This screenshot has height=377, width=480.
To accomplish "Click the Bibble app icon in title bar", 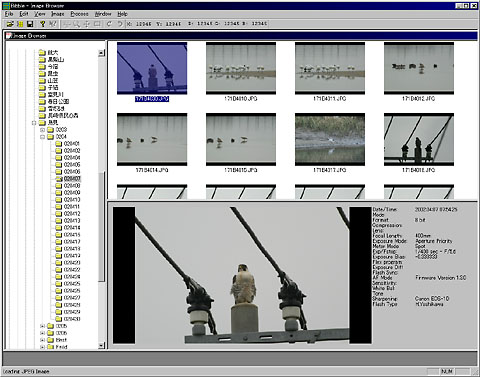I will point(6,6).
